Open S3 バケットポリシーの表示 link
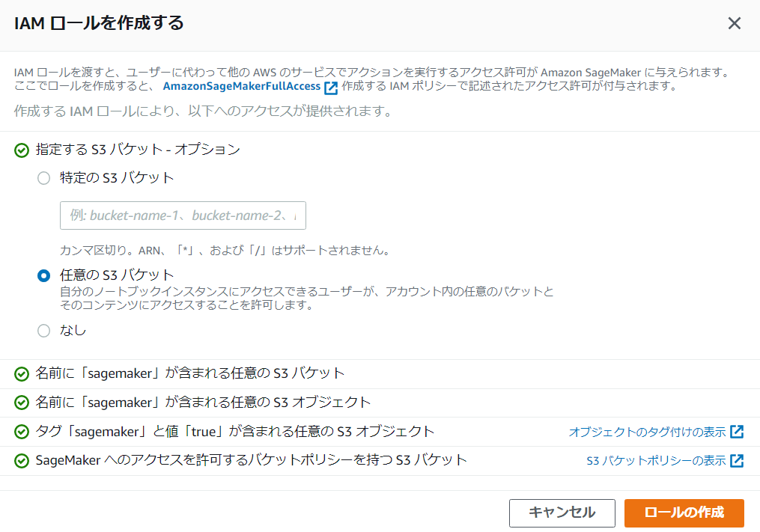This screenshot has width=760, height=532. (x=656, y=460)
